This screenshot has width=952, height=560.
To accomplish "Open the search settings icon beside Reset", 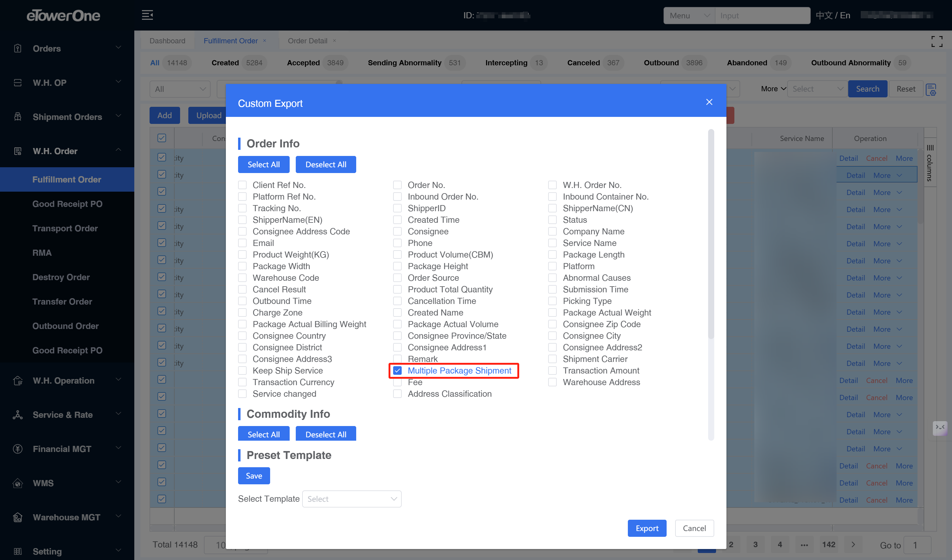I will [931, 89].
